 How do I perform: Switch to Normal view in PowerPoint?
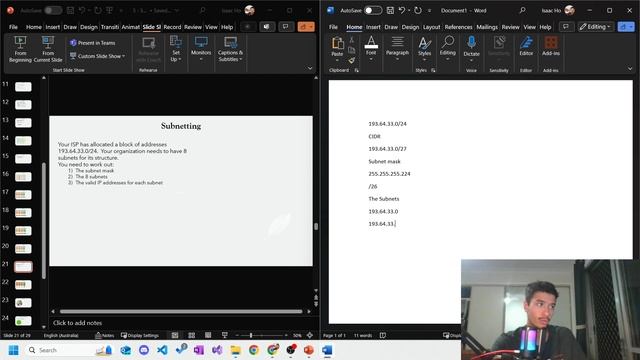pos(175,335)
